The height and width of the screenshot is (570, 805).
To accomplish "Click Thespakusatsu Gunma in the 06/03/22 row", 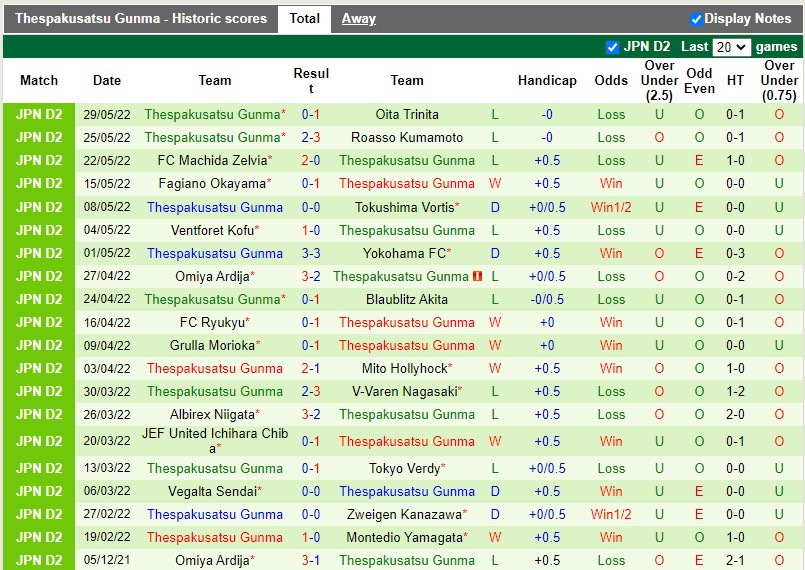I will [x=407, y=491].
